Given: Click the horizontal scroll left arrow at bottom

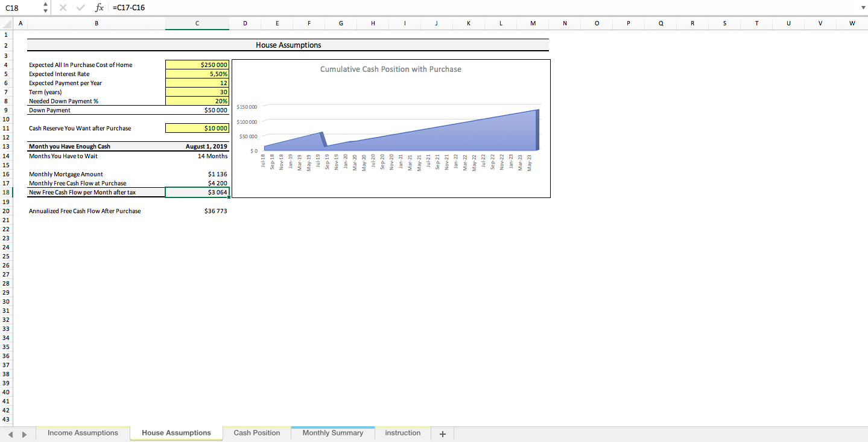Looking at the screenshot, I should 10,434.
